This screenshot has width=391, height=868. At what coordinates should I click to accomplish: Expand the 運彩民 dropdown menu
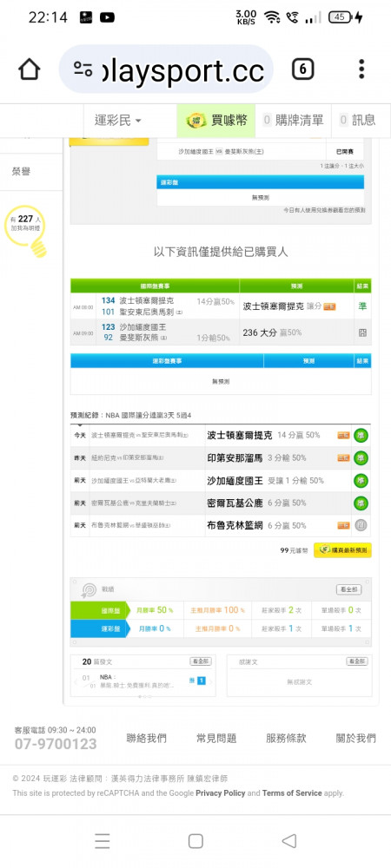click(x=117, y=120)
